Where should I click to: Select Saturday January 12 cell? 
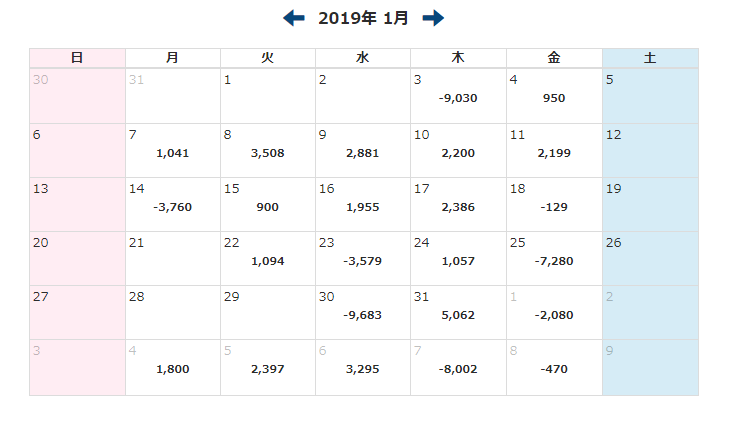[650, 150]
